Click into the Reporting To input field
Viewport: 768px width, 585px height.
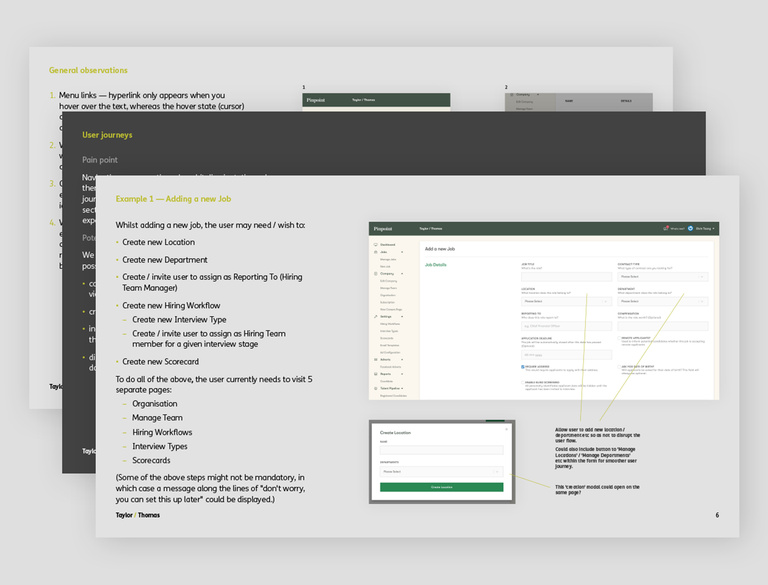tap(566, 326)
